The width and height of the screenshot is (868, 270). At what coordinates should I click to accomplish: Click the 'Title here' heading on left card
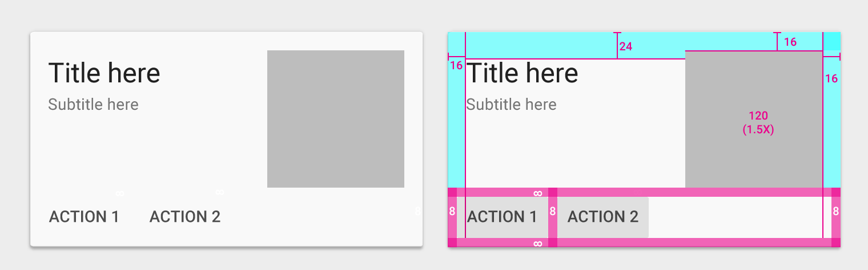[x=105, y=73]
